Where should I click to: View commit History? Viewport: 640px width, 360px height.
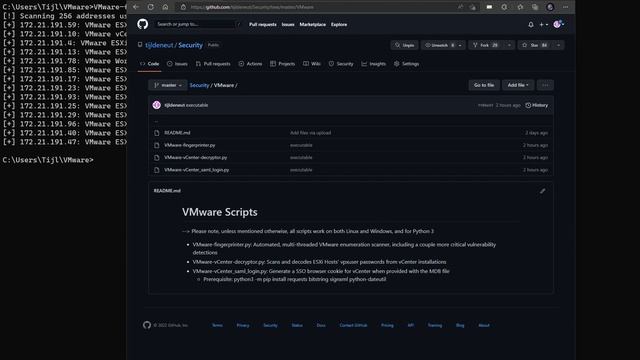pyautogui.click(x=537, y=105)
